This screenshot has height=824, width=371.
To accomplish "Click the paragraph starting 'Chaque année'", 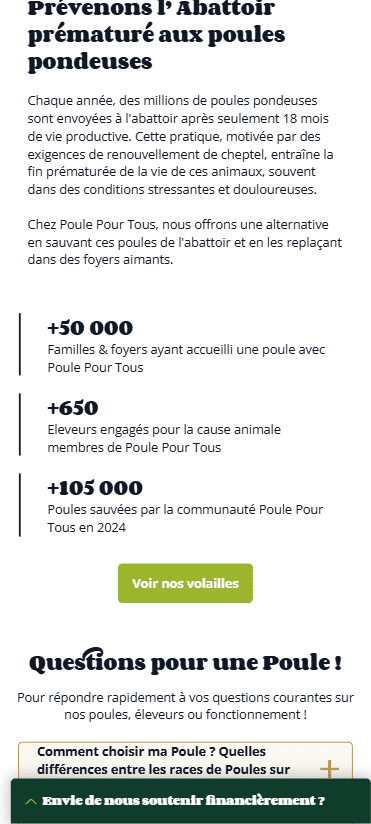I will tap(180, 145).
